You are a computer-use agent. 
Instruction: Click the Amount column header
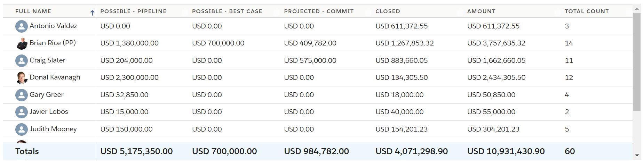tap(481, 11)
